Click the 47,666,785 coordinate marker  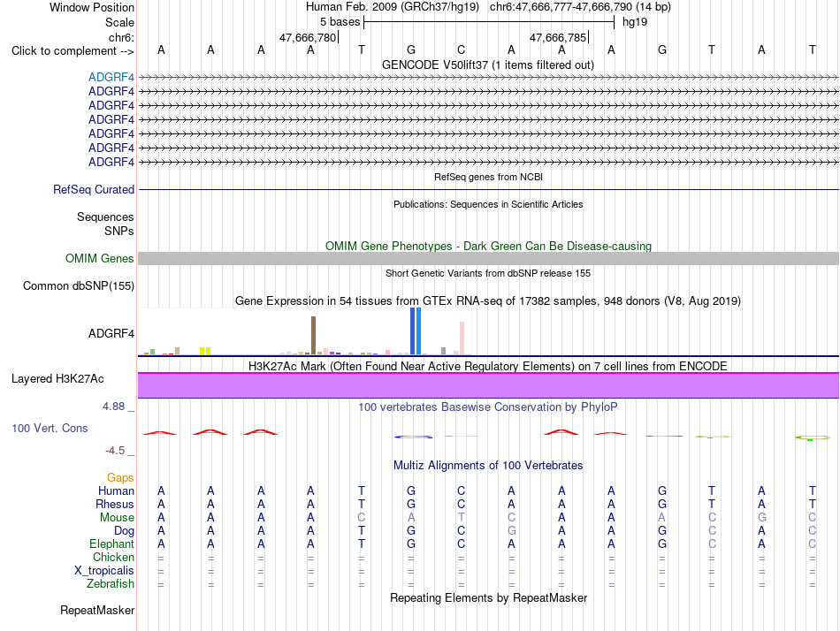(558, 37)
